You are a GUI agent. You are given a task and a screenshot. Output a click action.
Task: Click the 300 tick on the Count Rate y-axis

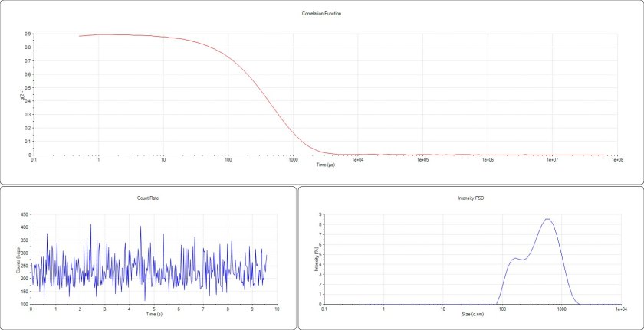[25, 253]
